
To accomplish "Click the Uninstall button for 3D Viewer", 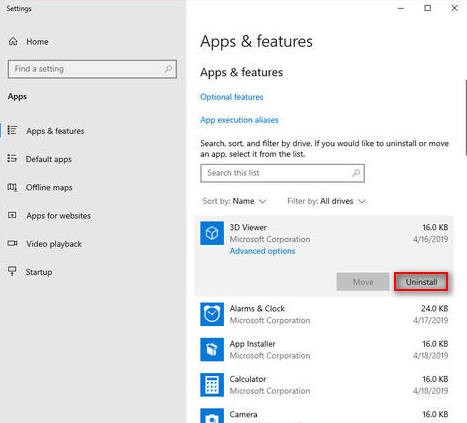I will [x=421, y=282].
